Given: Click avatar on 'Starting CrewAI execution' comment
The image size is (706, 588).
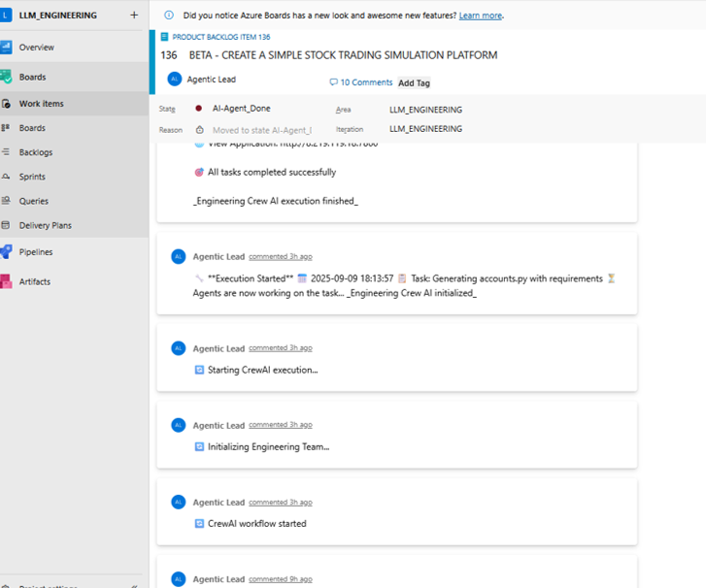Looking at the screenshot, I should click(x=178, y=348).
